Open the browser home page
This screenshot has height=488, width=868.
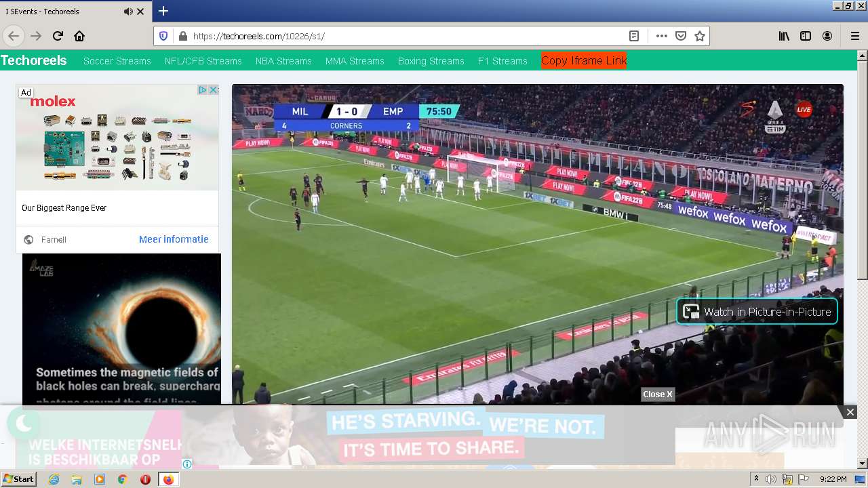tap(79, 36)
